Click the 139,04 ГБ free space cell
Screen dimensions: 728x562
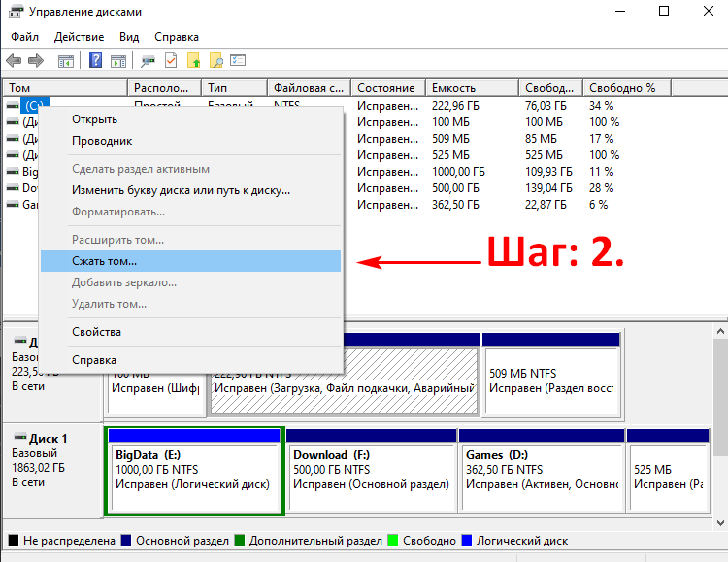click(x=548, y=188)
